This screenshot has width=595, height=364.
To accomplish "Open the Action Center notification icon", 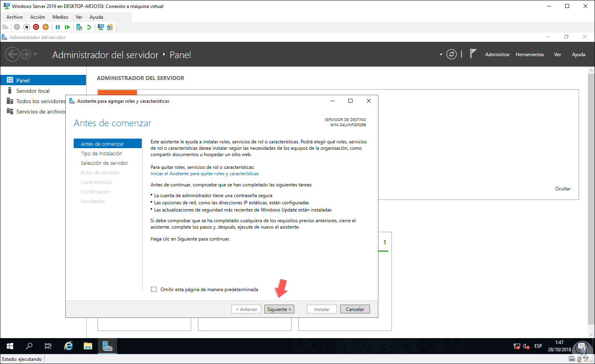I will [582, 346].
